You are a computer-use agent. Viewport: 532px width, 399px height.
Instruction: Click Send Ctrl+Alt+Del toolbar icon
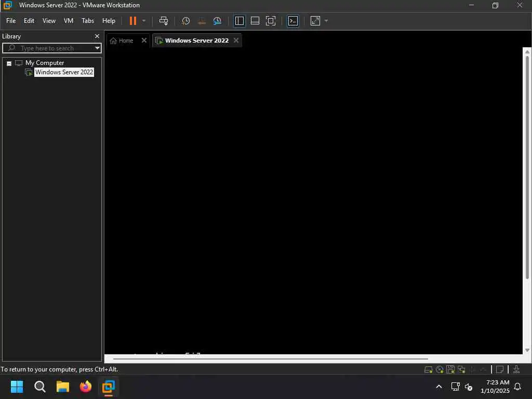(x=164, y=21)
